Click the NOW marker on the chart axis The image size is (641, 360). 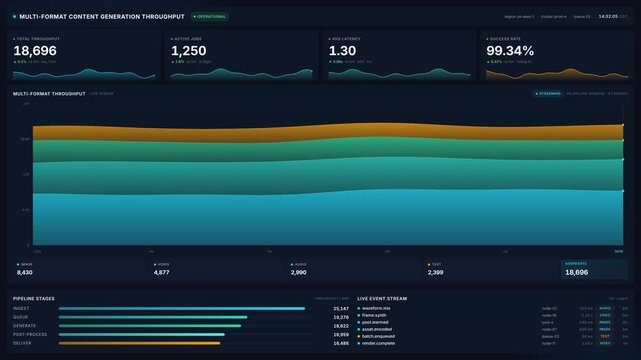(x=619, y=251)
